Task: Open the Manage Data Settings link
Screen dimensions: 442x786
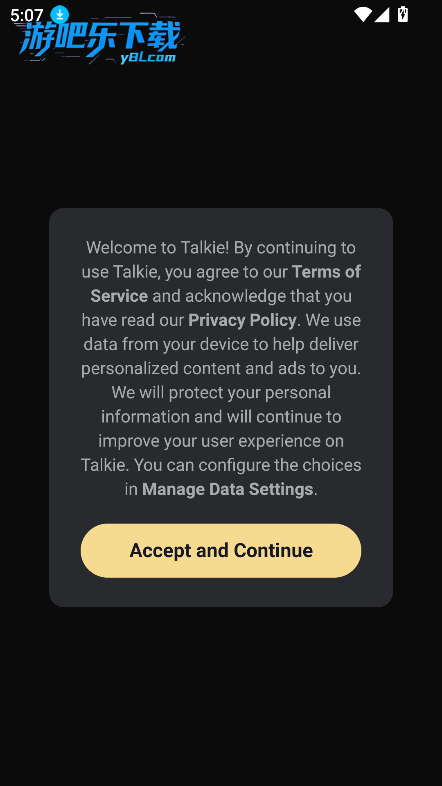Action: click(x=228, y=489)
